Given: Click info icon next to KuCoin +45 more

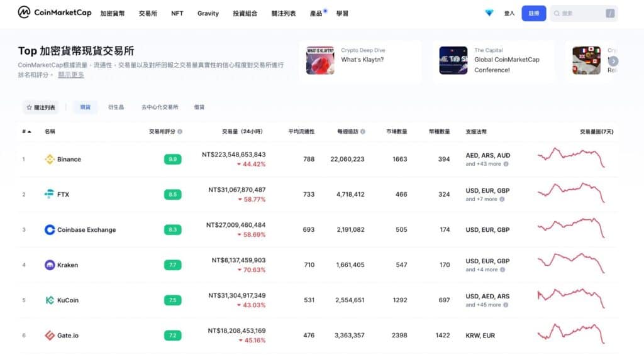Looking at the screenshot, I should pos(506,305).
